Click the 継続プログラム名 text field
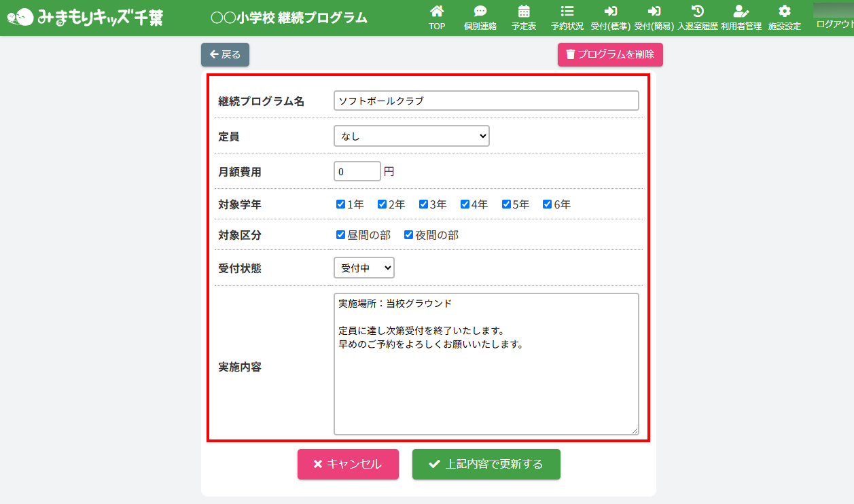 (x=486, y=101)
